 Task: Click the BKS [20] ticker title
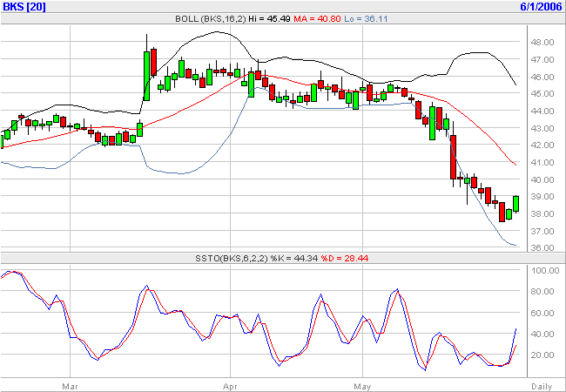click(x=24, y=6)
